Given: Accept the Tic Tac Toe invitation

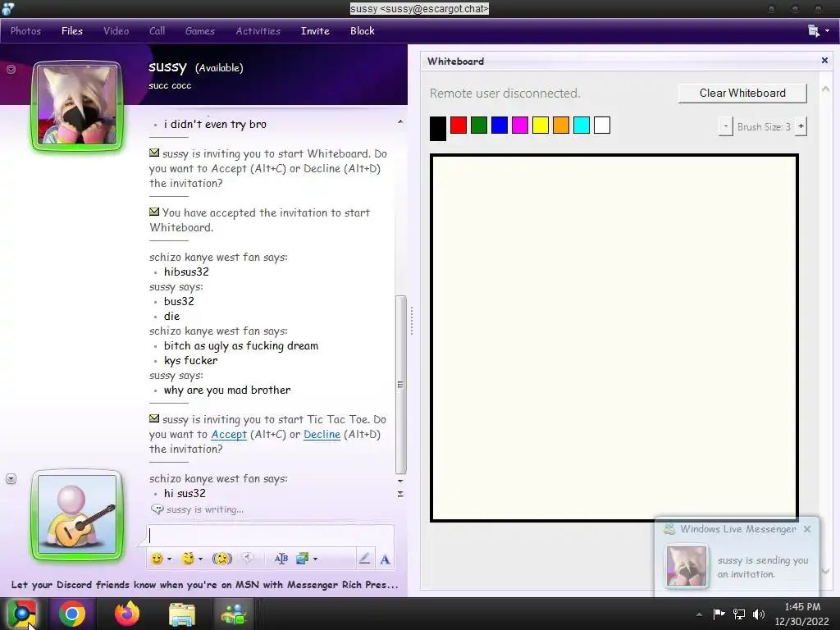Looking at the screenshot, I should click(229, 435).
